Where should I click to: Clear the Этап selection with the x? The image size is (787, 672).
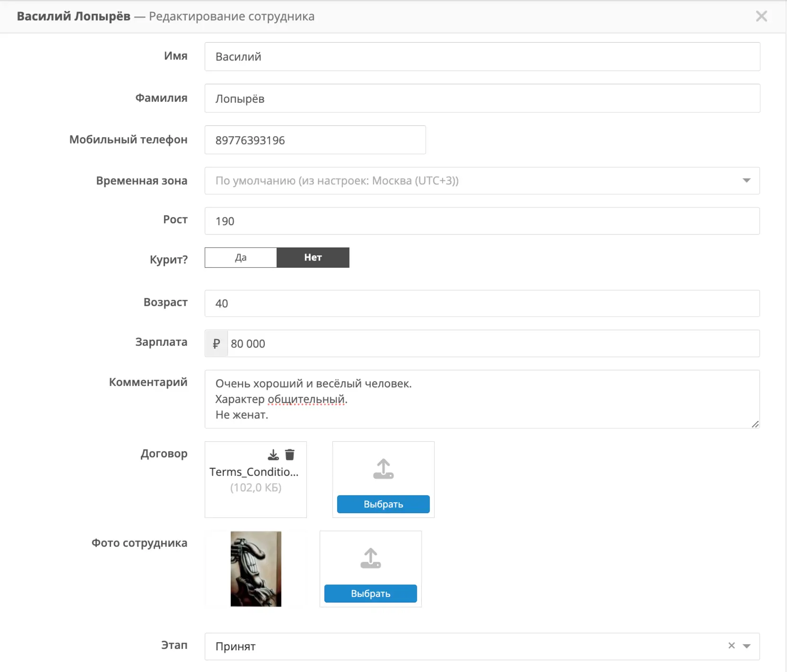pyautogui.click(x=732, y=646)
